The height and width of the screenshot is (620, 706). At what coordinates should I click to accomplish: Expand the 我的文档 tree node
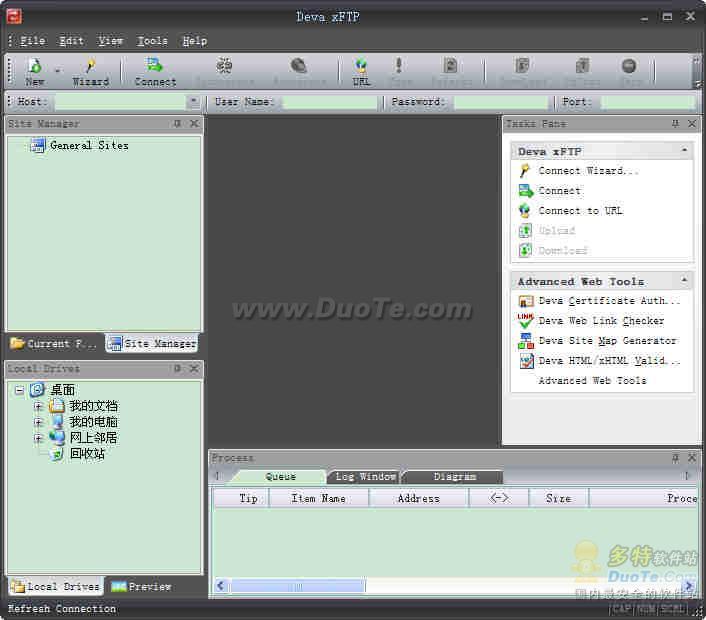pos(39,406)
